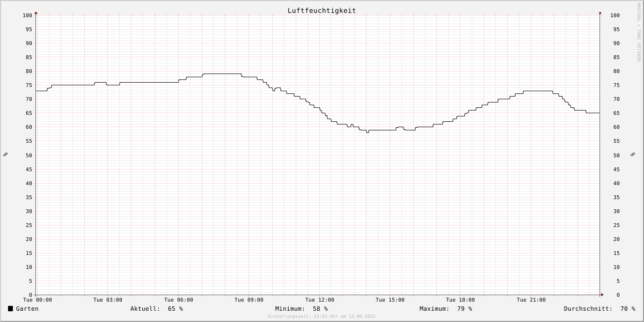The image size is (644, 322).
Task: Click the chart title 'Luftfeuchtigkeit'
Action: point(321,11)
